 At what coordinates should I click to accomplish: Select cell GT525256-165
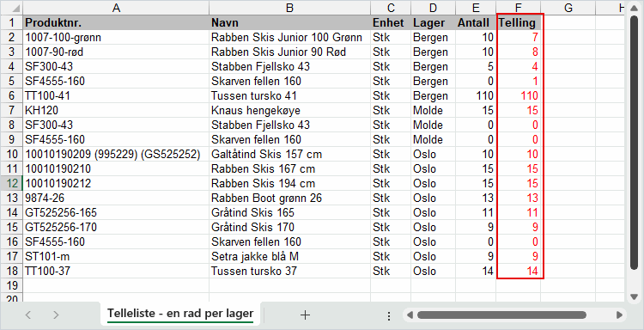[116, 212]
